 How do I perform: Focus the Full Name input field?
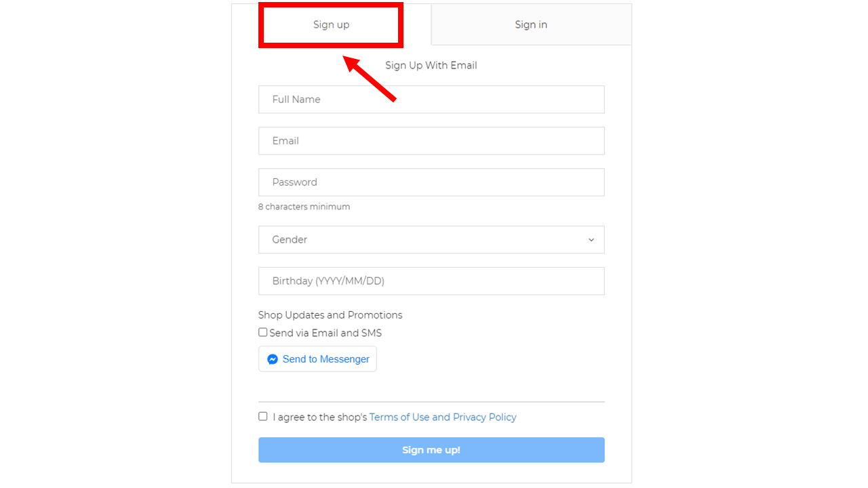click(431, 100)
